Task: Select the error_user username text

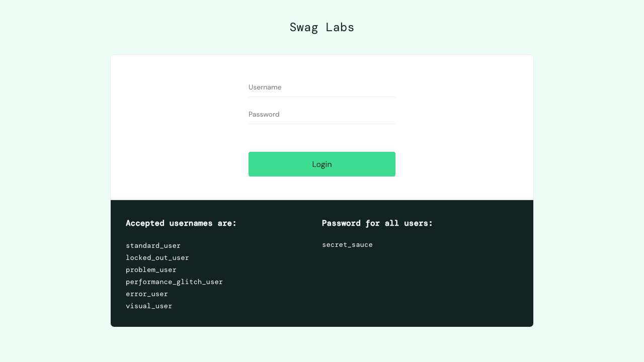Action: coord(147,294)
